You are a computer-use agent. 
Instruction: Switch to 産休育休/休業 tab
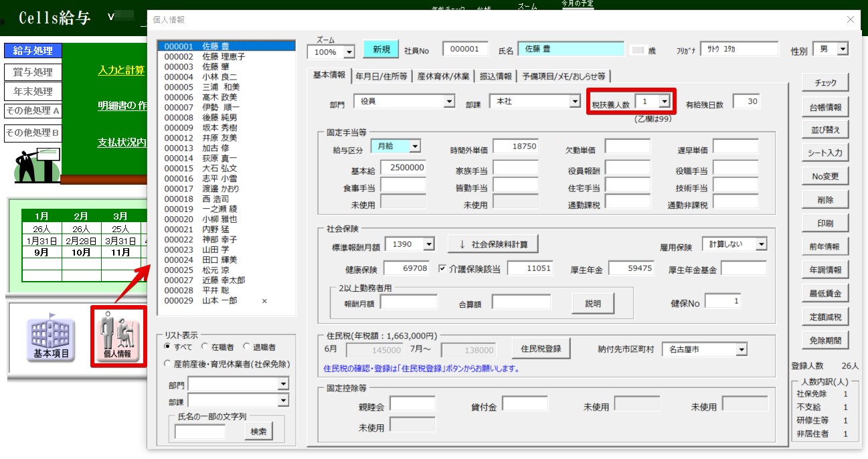(x=442, y=76)
